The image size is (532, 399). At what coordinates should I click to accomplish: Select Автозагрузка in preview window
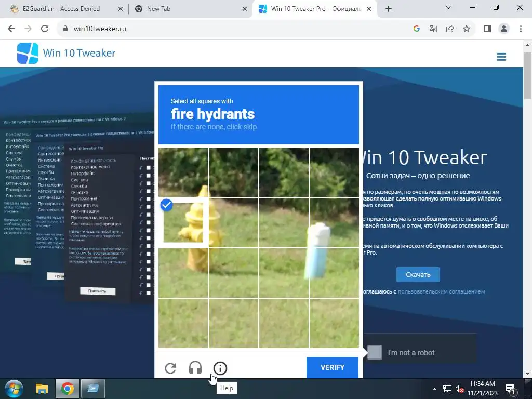85,205
